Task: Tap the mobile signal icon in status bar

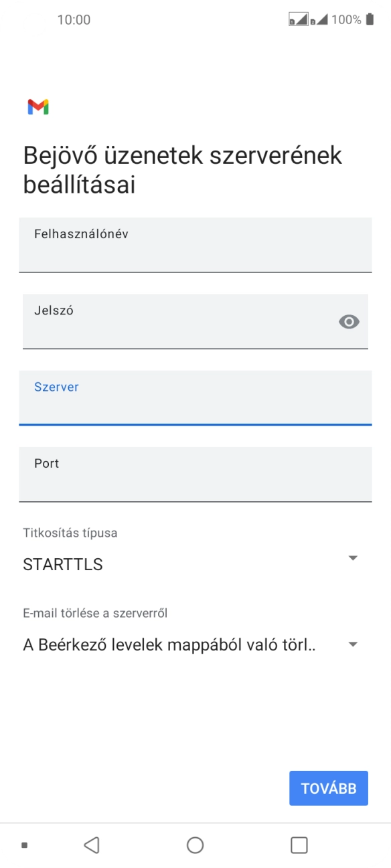Action: [320, 20]
